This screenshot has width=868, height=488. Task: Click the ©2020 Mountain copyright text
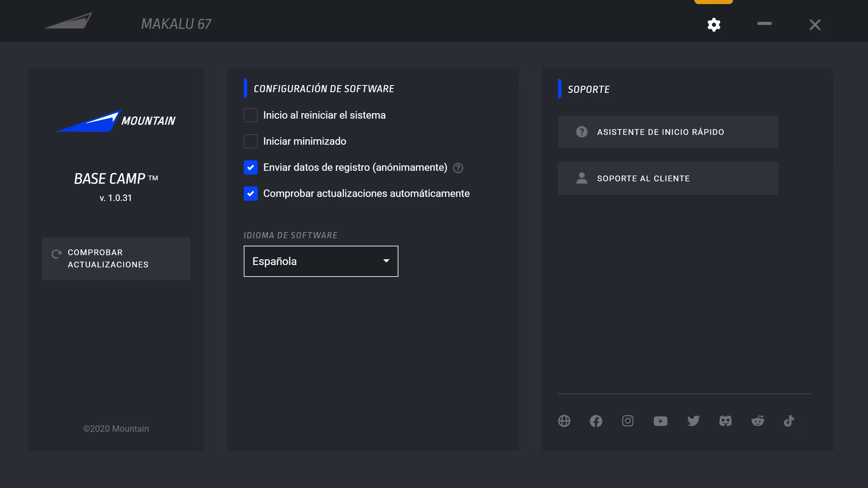click(x=116, y=429)
